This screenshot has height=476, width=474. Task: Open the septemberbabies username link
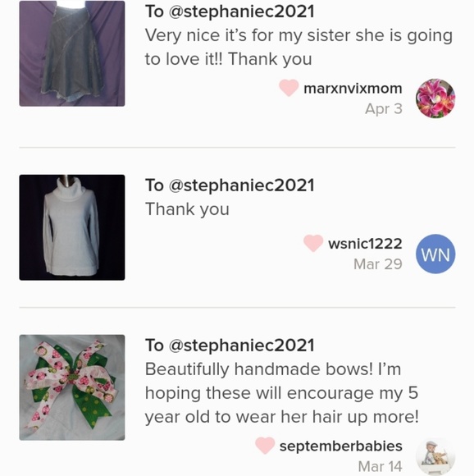coord(341,446)
